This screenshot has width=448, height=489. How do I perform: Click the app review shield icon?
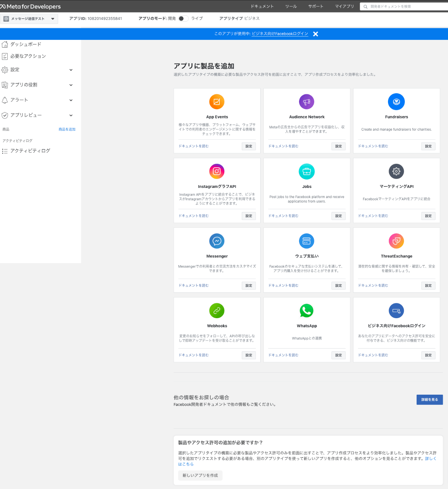pyautogui.click(x=5, y=115)
